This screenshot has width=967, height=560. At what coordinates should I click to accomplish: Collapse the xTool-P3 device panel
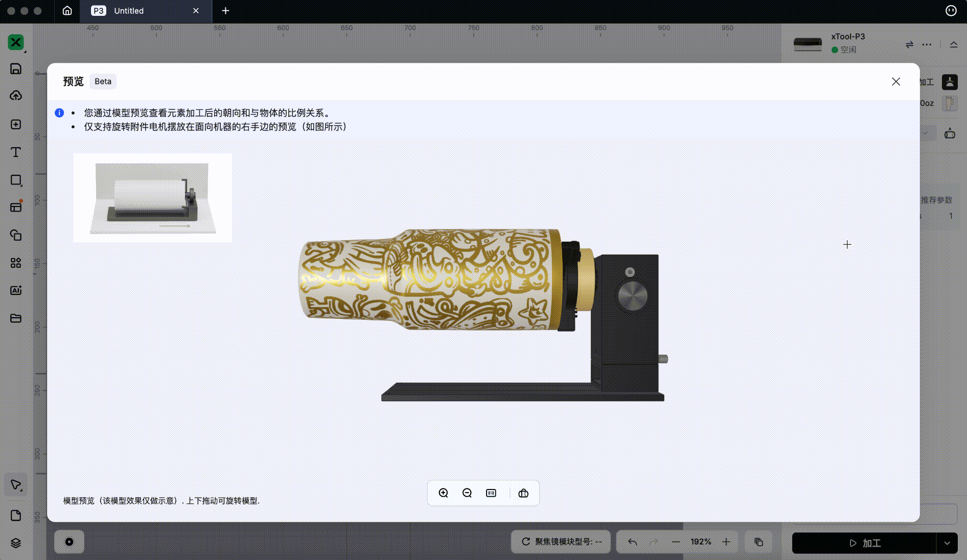pyautogui.click(x=954, y=44)
